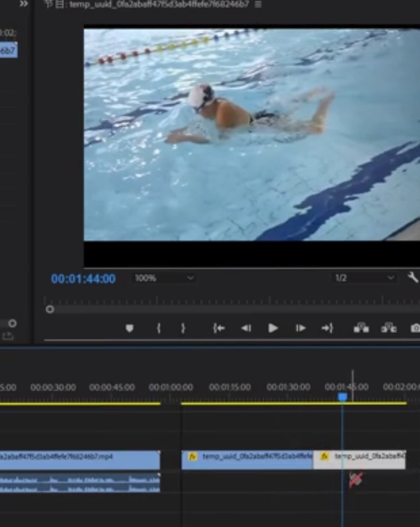Click the Mark In bracket icon
Screen dimensions: 420x527
pos(158,328)
